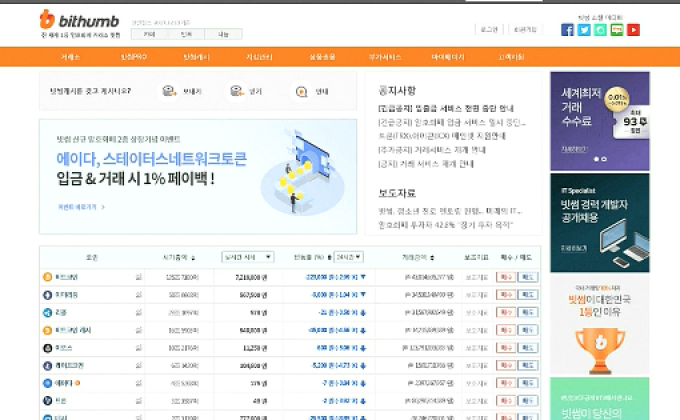Open the 거래소 menu in orange bar
This screenshot has height=420, width=680.
70,57
